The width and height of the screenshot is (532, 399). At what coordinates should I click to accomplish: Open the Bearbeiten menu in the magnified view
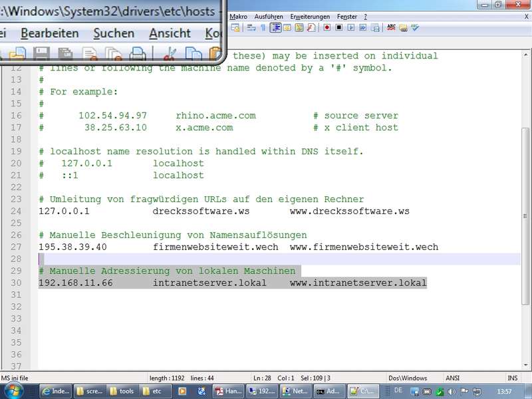click(49, 33)
